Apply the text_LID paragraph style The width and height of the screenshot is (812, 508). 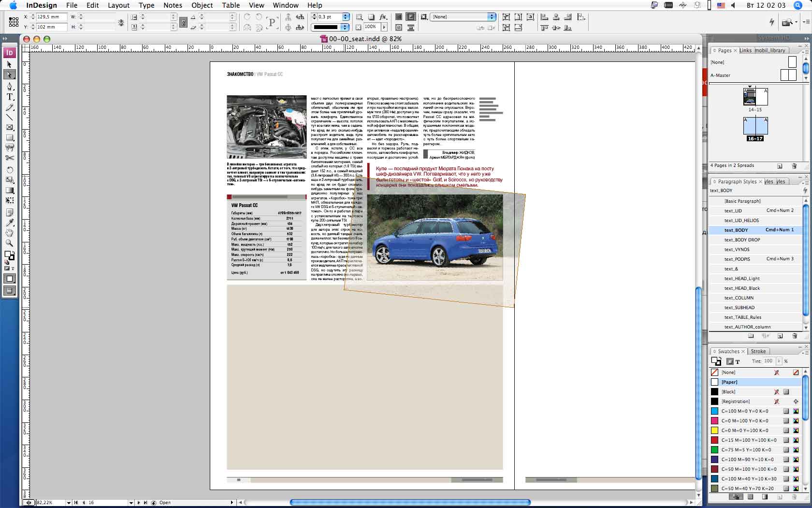pos(755,210)
